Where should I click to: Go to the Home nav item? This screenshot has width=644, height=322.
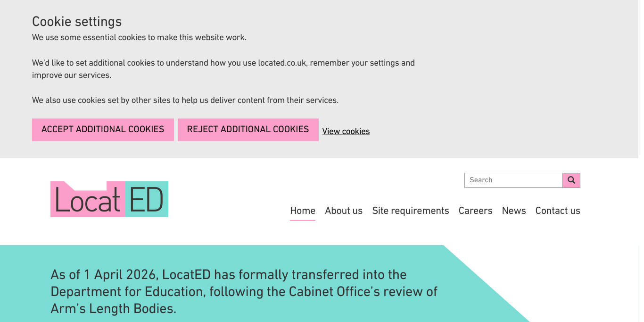click(303, 211)
